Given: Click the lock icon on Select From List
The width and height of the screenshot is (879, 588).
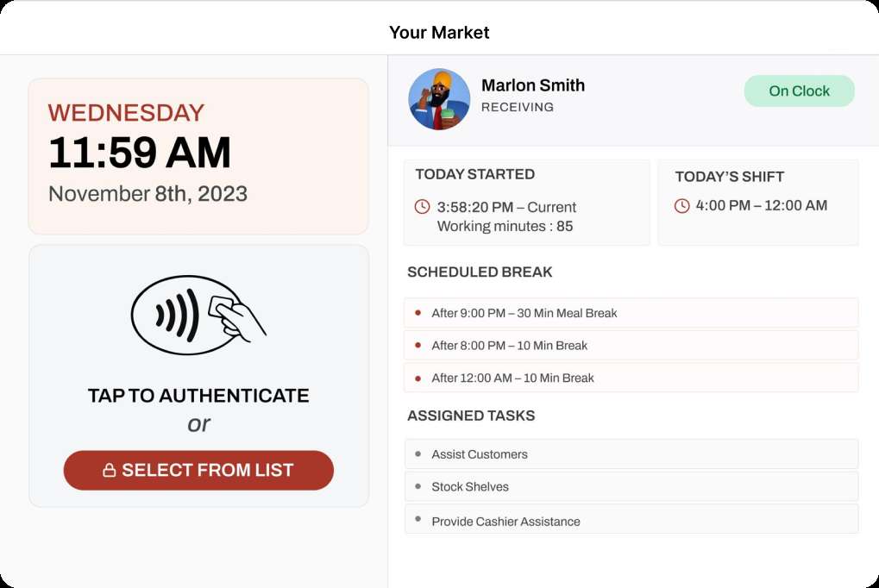Looking at the screenshot, I should tap(110, 470).
